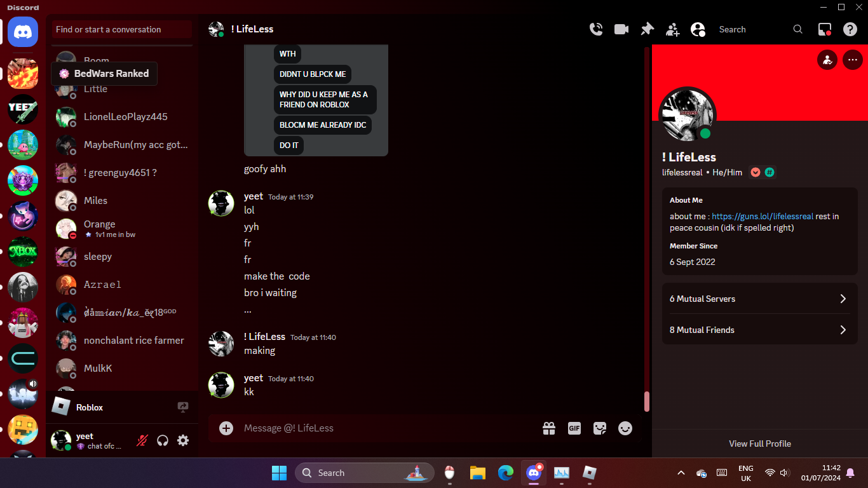Go to Discord direct messages home
This screenshot has height=488, width=868.
(x=23, y=30)
